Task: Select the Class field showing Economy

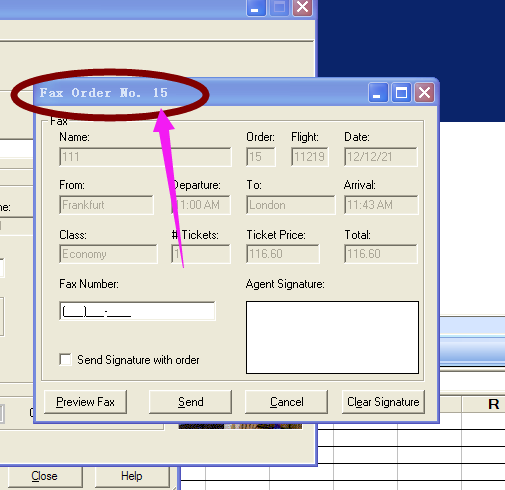Action: [108, 254]
